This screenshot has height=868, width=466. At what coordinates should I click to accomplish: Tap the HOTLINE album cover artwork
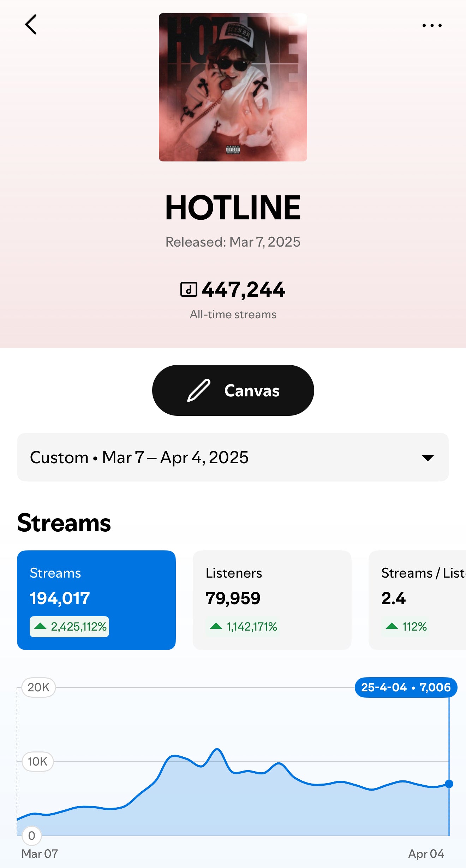[x=233, y=87]
